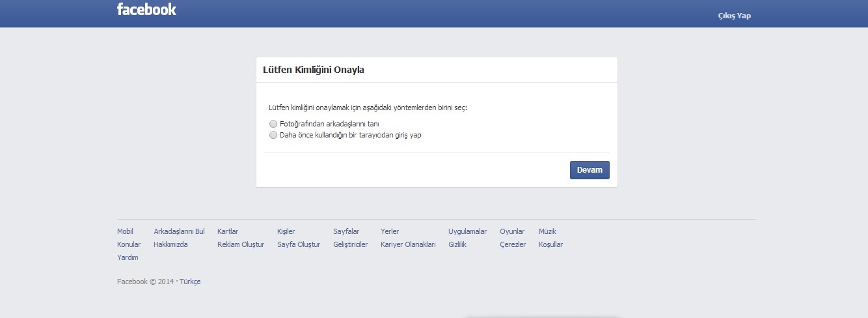Image resolution: width=868 pixels, height=318 pixels.
Task: Log out via Çıkış Yap link
Action: (x=734, y=16)
